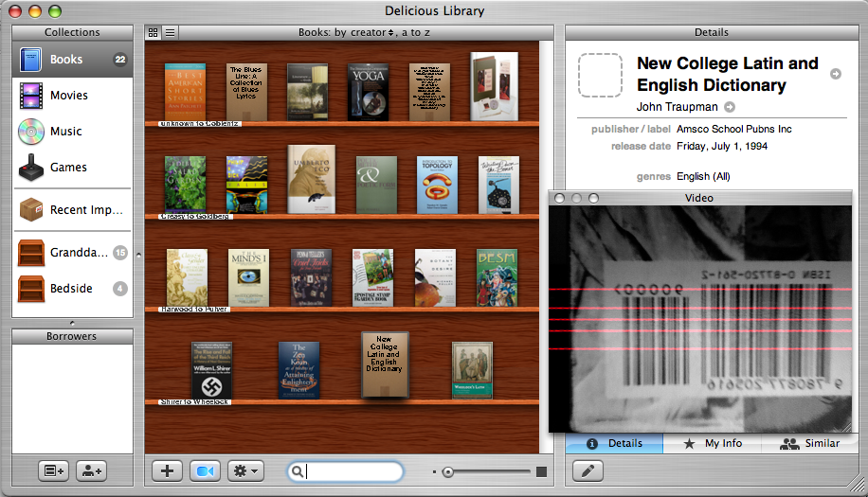The image size is (868, 497).
Task: Select New College Latin and English Dictionary
Action: point(386,364)
